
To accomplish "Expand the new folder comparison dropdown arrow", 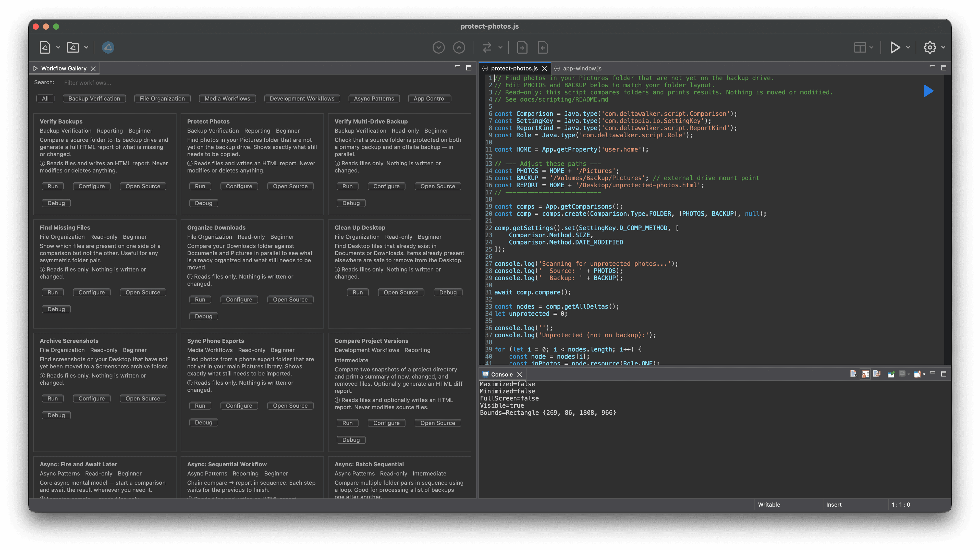I will coord(86,47).
